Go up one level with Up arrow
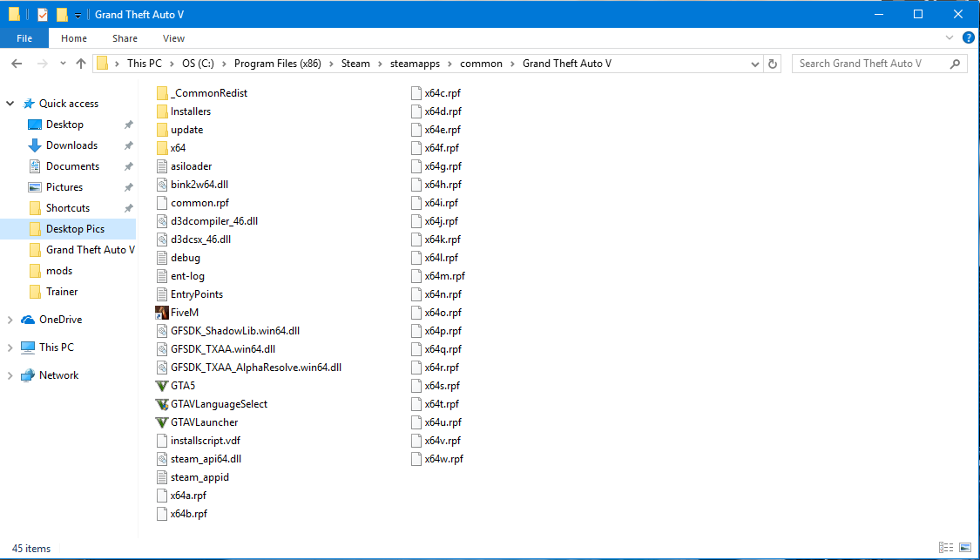The width and height of the screenshot is (980, 560). point(81,64)
